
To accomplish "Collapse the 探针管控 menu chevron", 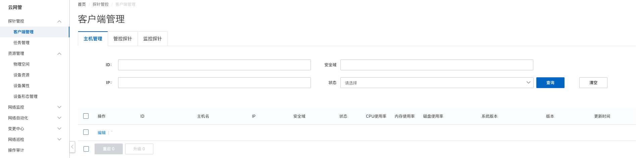I will 59,21.
